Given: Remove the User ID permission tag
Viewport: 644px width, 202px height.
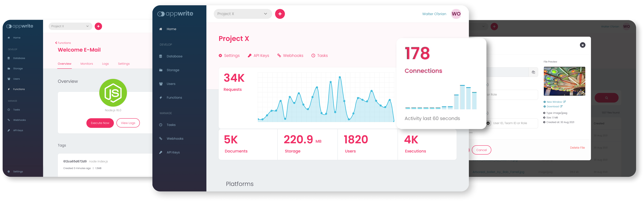Looking at the screenshot, I should (x=488, y=123).
